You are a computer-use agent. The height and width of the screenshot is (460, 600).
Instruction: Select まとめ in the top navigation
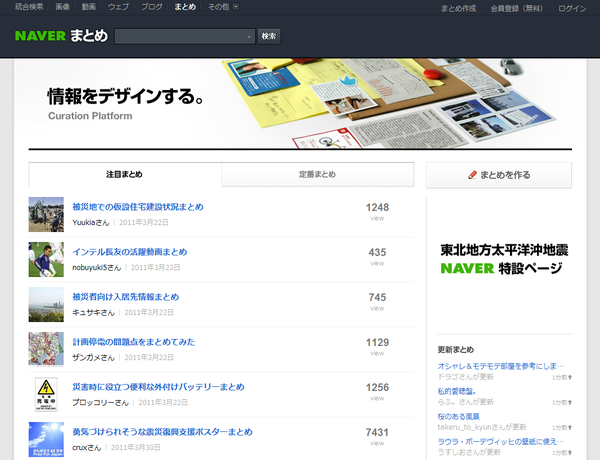tap(185, 7)
